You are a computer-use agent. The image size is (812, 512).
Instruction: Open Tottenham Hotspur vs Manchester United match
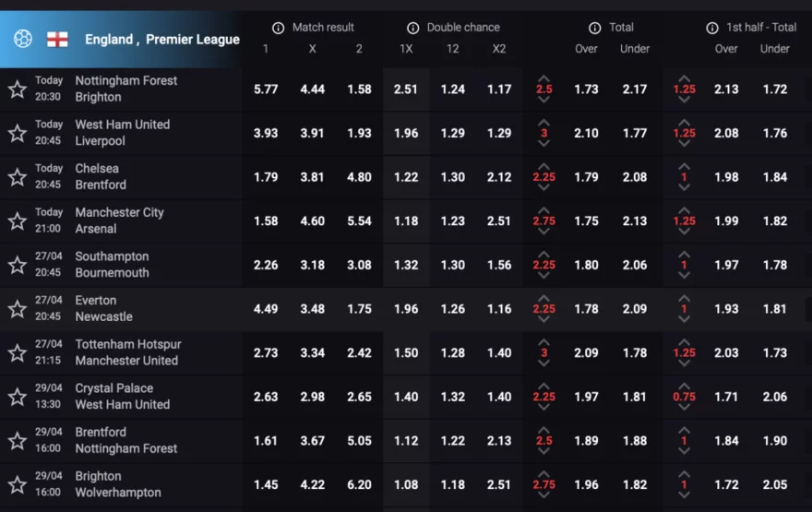click(127, 352)
